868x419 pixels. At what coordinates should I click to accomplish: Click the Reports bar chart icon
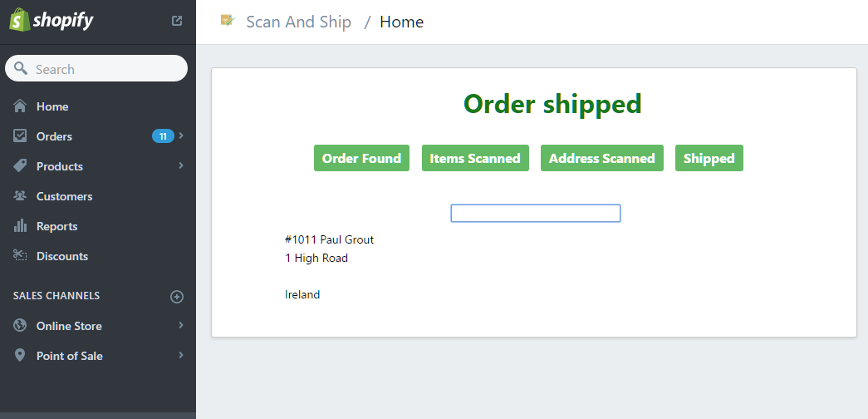pyautogui.click(x=20, y=225)
